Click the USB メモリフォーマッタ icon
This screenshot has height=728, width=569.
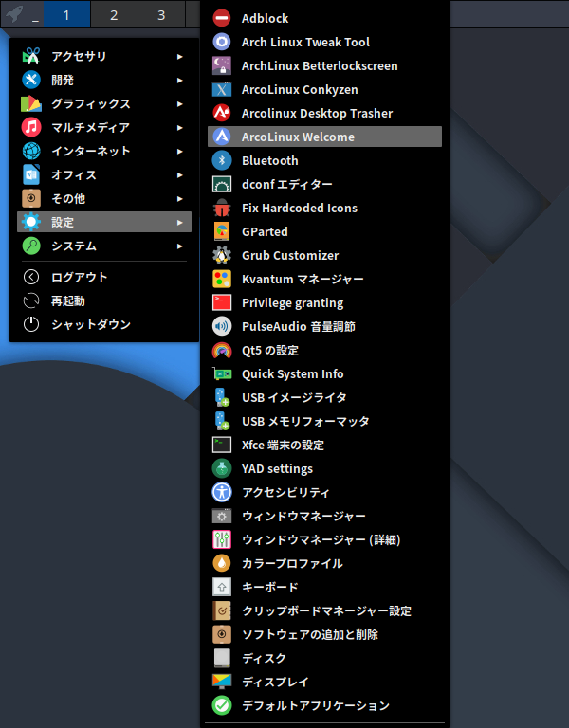tap(222, 421)
